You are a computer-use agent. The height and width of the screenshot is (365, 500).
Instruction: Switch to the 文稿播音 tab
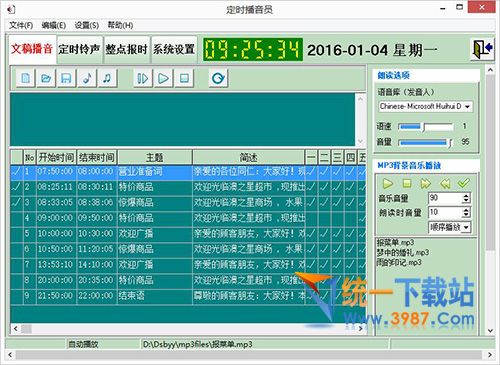click(32, 49)
